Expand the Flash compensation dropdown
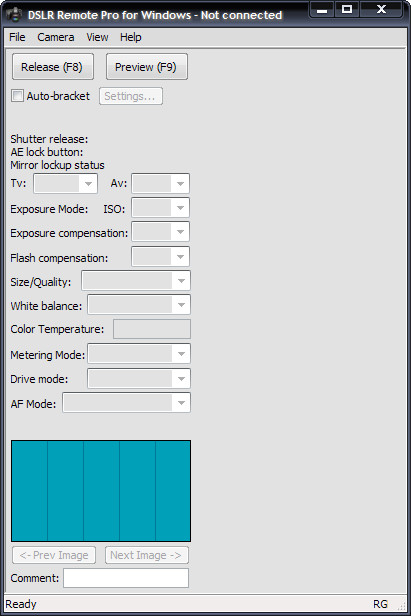Image resolution: width=411 pixels, height=616 pixels. pyautogui.click(x=160, y=257)
